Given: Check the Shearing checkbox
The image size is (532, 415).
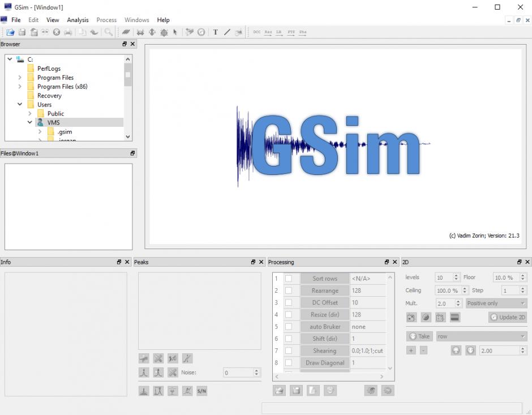Looking at the screenshot, I should (289, 350).
